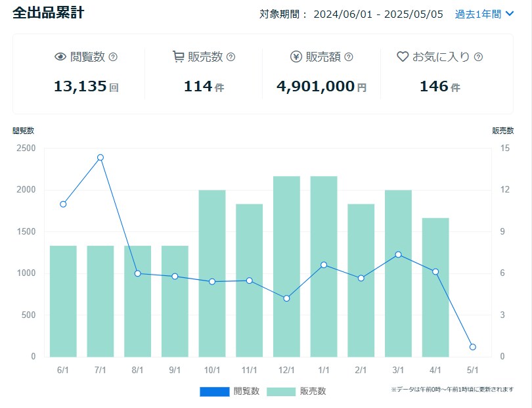
Task: Click the heart icon beside お気に入り
Action: coord(403,57)
